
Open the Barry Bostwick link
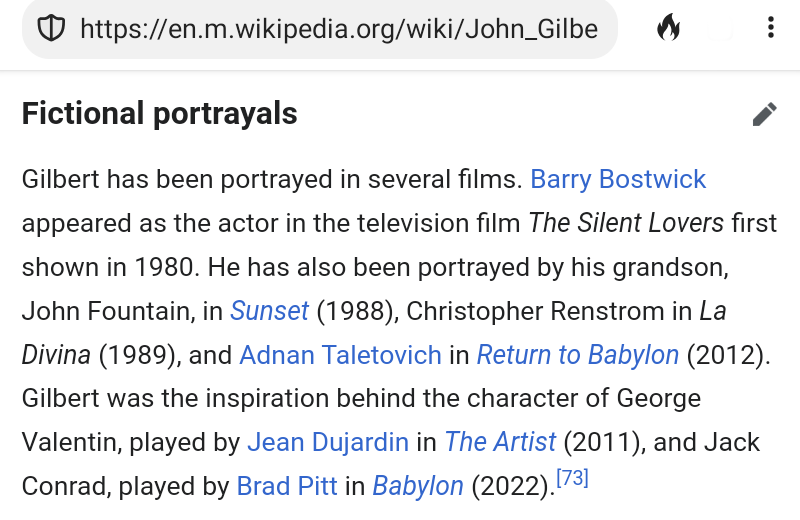click(x=618, y=180)
